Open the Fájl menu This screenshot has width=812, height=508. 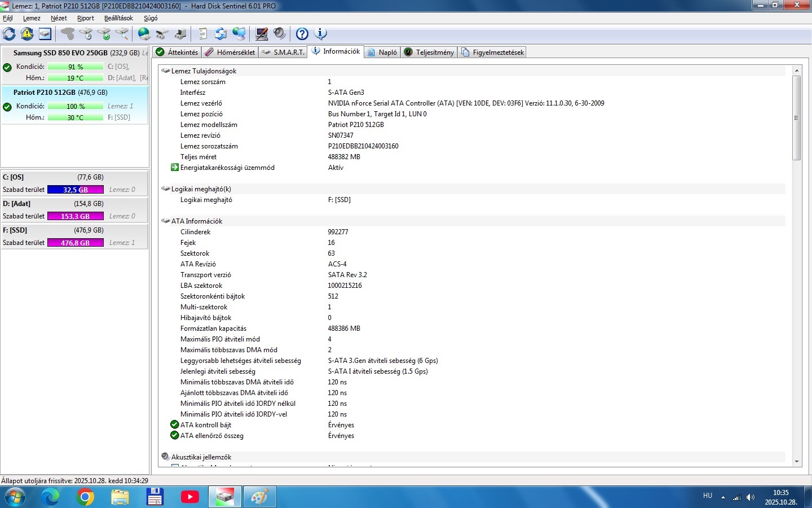coord(8,18)
